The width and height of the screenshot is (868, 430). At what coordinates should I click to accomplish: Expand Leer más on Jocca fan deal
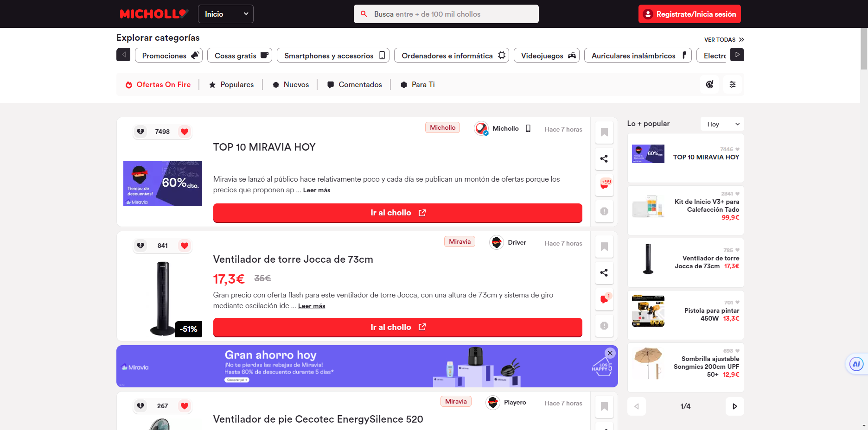tap(312, 306)
